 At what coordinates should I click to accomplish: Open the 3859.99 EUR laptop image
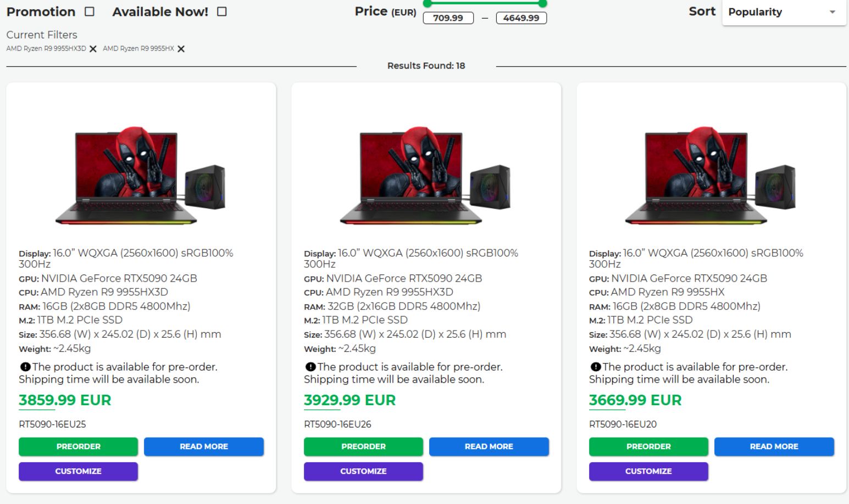click(x=140, y=176)
